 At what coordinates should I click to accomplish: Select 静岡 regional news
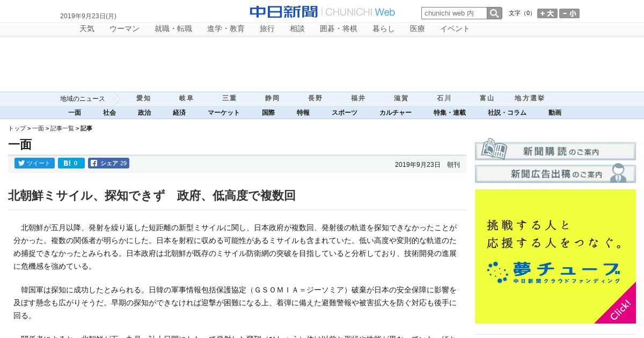(x=272, y=98)
